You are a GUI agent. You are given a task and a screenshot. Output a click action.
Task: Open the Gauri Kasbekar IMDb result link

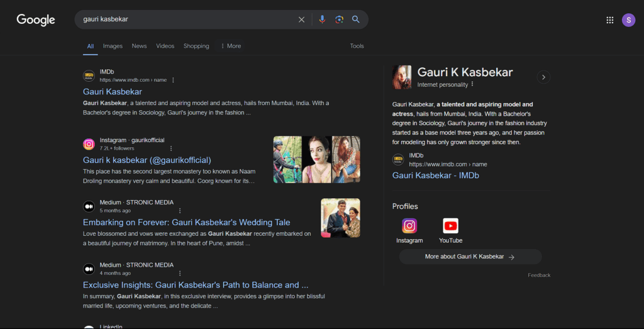(x=113, y=92)
